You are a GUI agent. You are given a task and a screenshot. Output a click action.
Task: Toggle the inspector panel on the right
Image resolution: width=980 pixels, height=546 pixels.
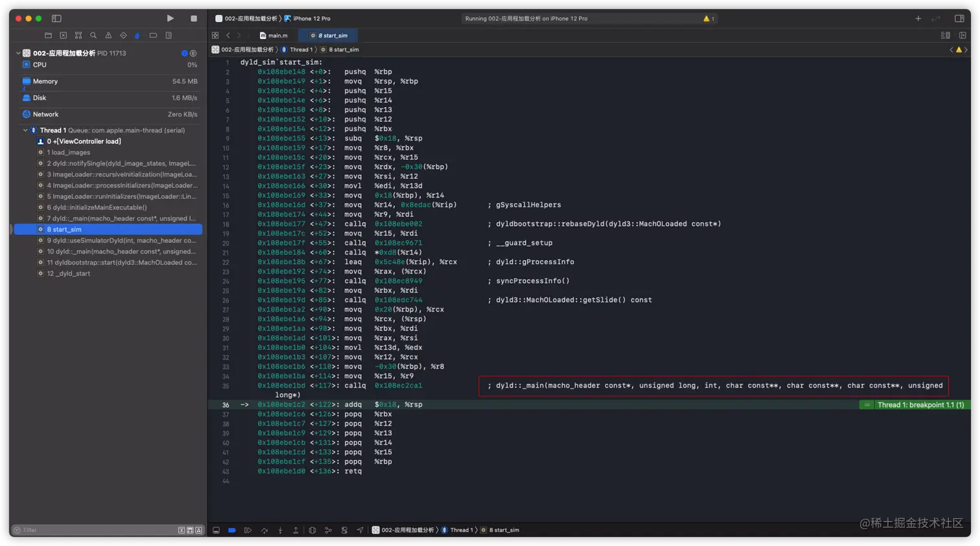point(959,19)
